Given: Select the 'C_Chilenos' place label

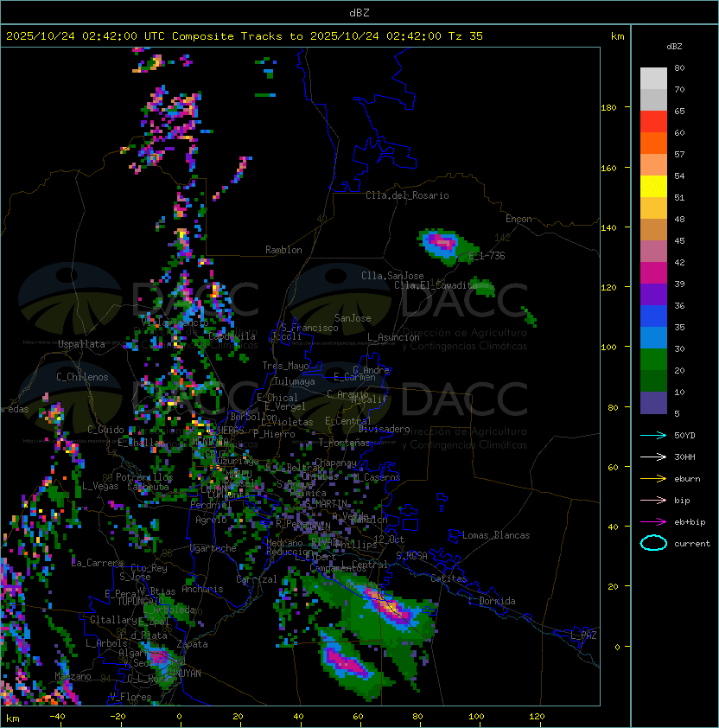Looking at the screenshot, I should pos(82,377).
